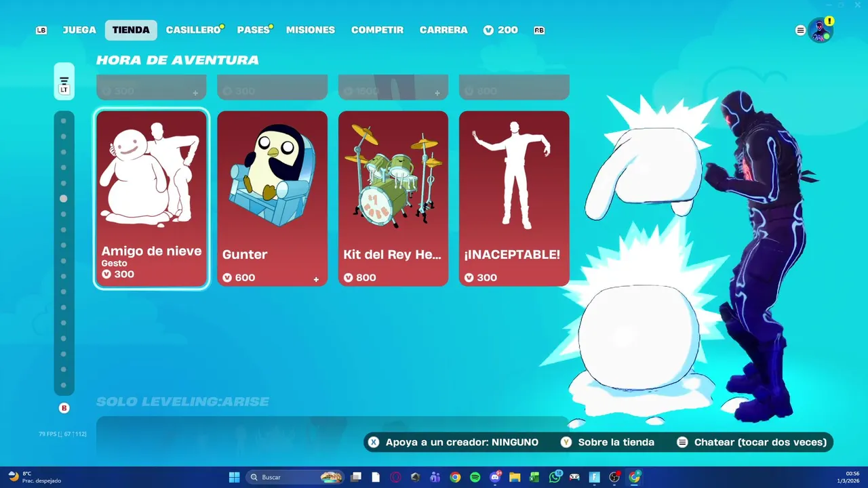Open the PASES tab
The image size is (868, 488).
coord(253,30)
